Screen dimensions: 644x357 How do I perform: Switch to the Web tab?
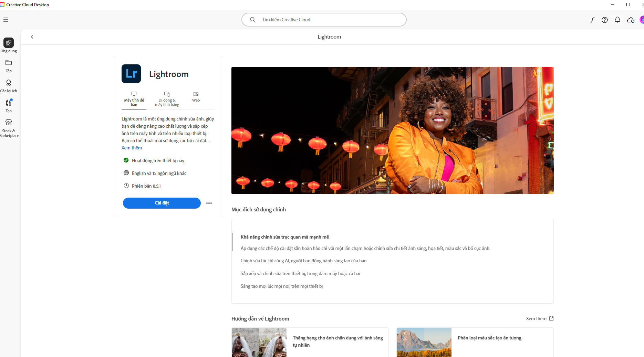pos(196,97)
